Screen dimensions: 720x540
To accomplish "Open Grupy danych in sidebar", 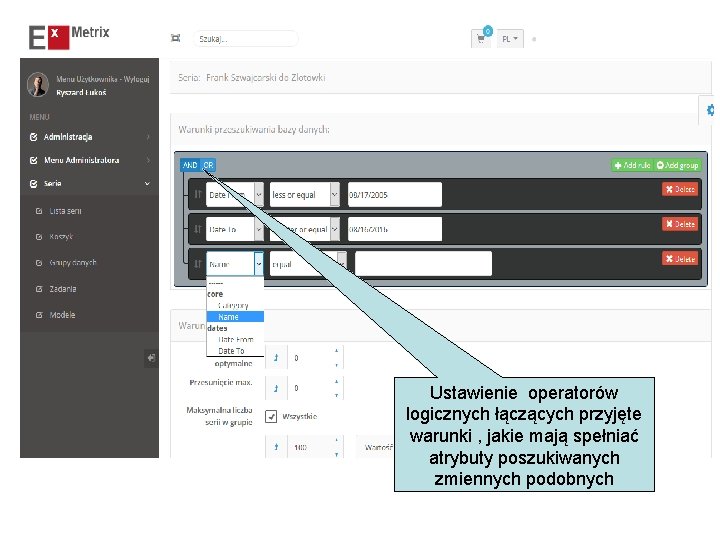I will point(73,263).
